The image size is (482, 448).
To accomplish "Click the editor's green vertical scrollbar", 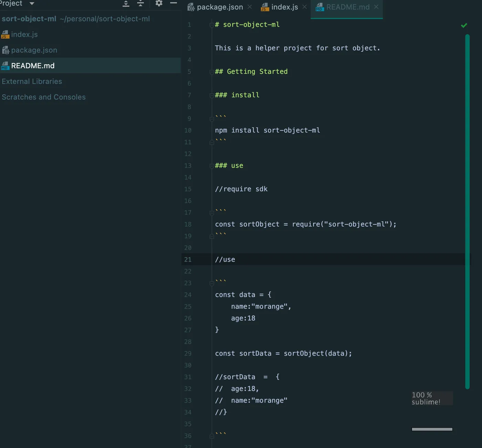I will coord(467,212).
